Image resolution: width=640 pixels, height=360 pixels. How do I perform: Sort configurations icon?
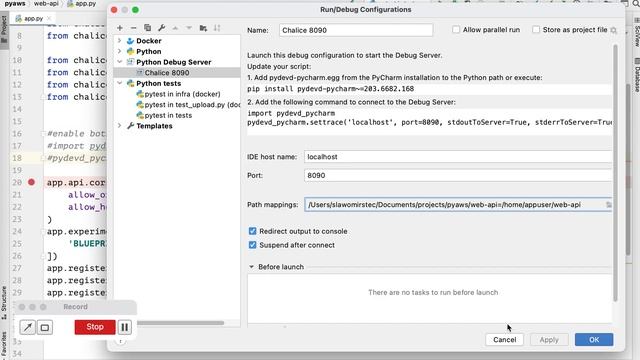coord(217,28)
